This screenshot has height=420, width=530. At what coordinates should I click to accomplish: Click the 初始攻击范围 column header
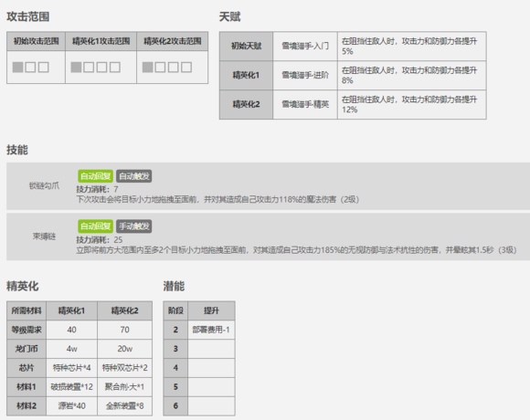click(x=36, y=41)
